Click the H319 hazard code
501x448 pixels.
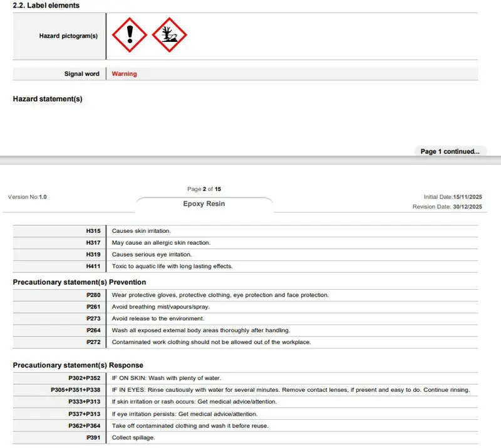point(93,255)
